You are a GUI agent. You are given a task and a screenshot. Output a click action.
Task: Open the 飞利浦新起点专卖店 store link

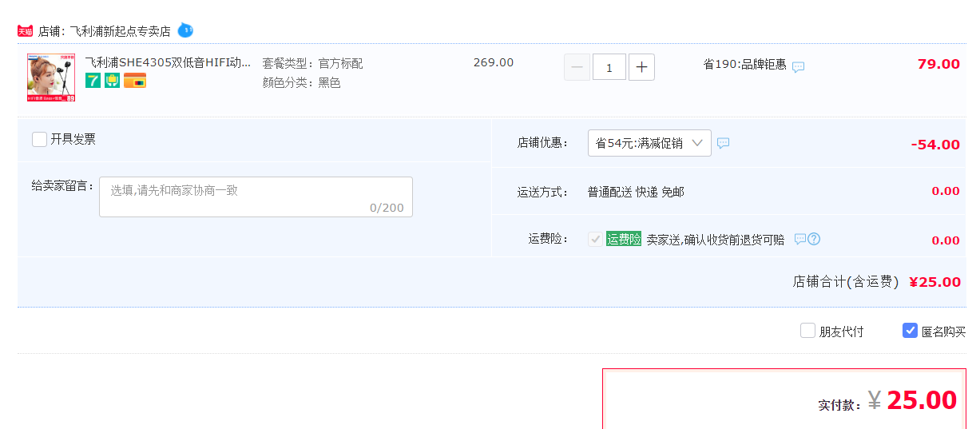click(120, 31)
